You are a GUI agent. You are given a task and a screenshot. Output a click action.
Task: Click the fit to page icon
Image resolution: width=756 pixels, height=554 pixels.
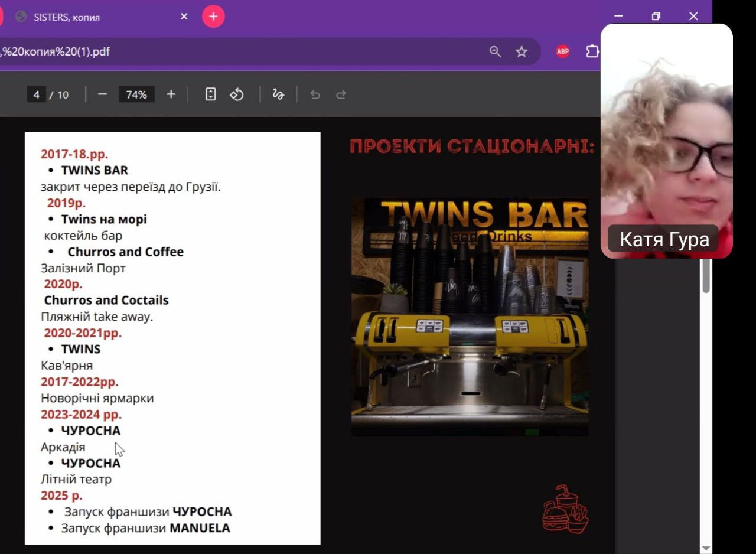pyautogui.click(x=210, y=94)
